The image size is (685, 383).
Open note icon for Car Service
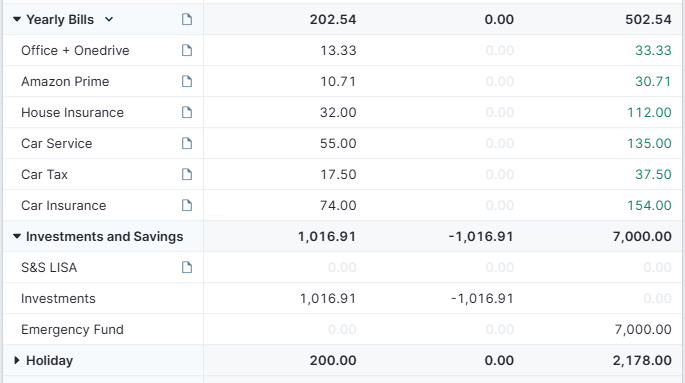click(187, 143)
